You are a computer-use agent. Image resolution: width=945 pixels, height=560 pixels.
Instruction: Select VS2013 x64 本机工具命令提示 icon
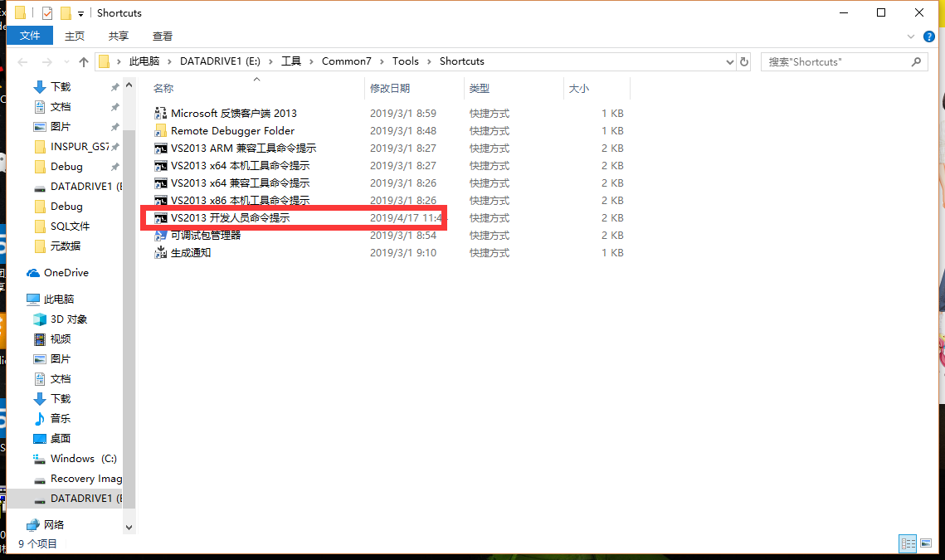pyautogui.click(x=160, y=166)
